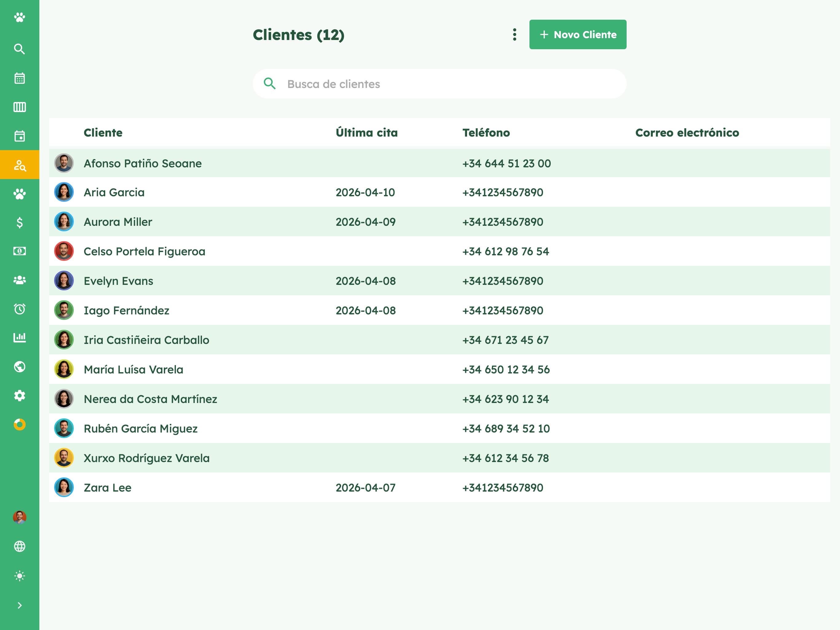The image size is (840, 630).
Task: Open the settings gear icon
Action: (x=19, y=396)
